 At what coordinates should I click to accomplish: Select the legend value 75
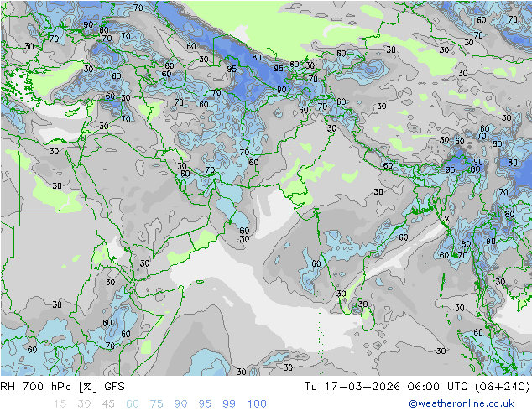(156, 404)
